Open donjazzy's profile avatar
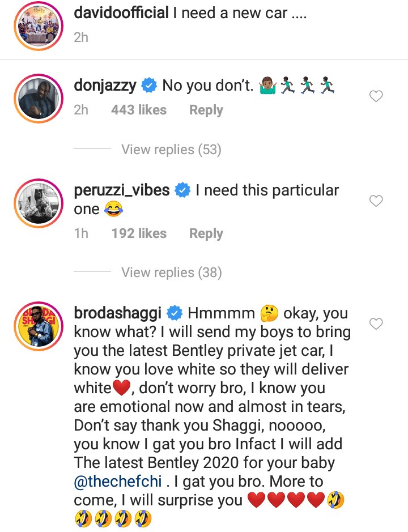 [x=38, y=96]
